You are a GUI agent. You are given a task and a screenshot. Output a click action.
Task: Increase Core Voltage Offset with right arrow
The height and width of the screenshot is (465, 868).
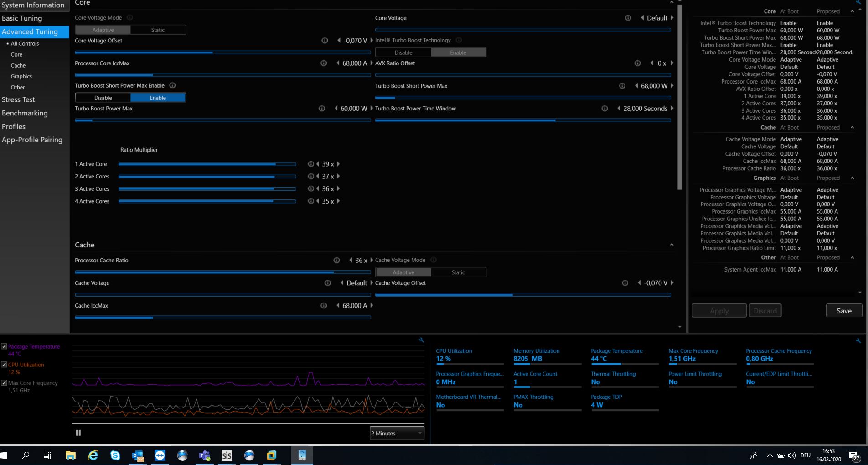pyautogui.click(x=372, y=41)
